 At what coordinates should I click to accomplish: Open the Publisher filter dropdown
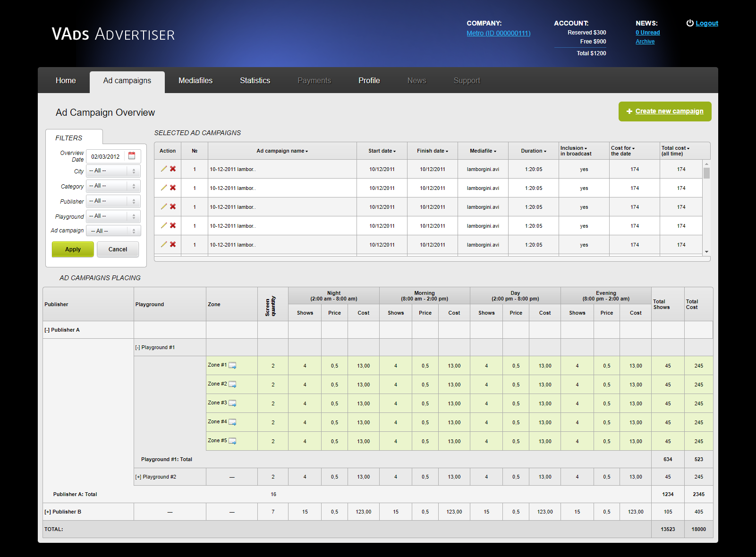[x=113, y=201]
